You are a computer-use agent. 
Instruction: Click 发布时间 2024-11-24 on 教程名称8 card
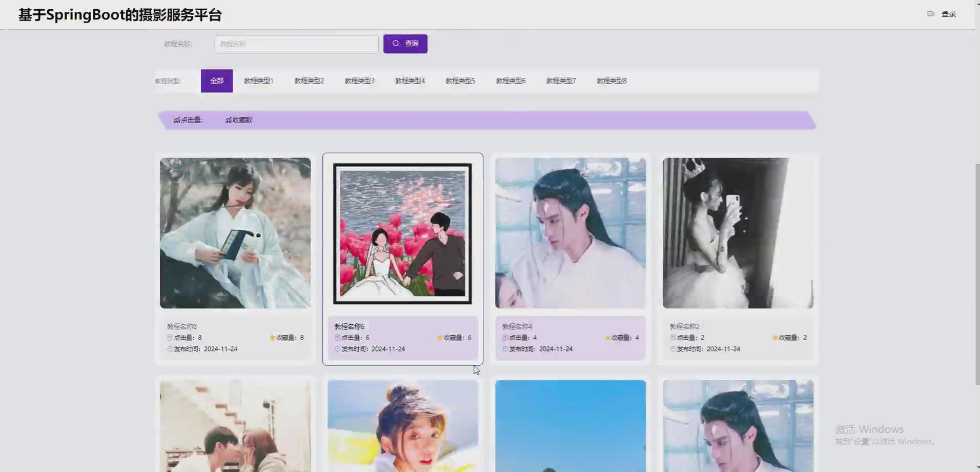click(206, 349)
